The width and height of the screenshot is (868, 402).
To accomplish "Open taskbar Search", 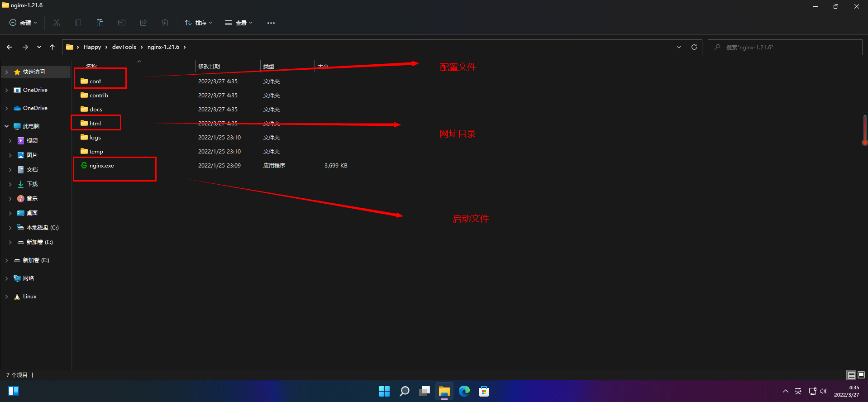I will click(405, 391).
